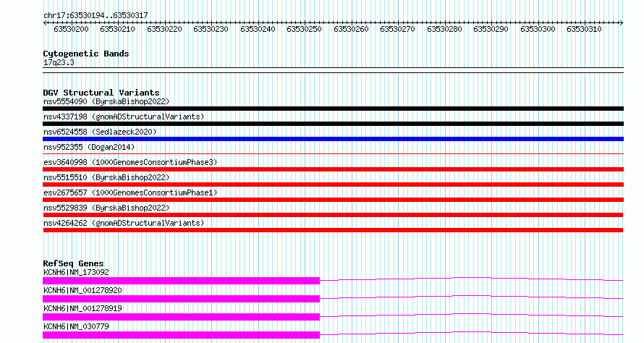Click ruler position 63530280
The width and height of the screenshot is (644, 343).
pyautogui.click(x=444, y=29)
